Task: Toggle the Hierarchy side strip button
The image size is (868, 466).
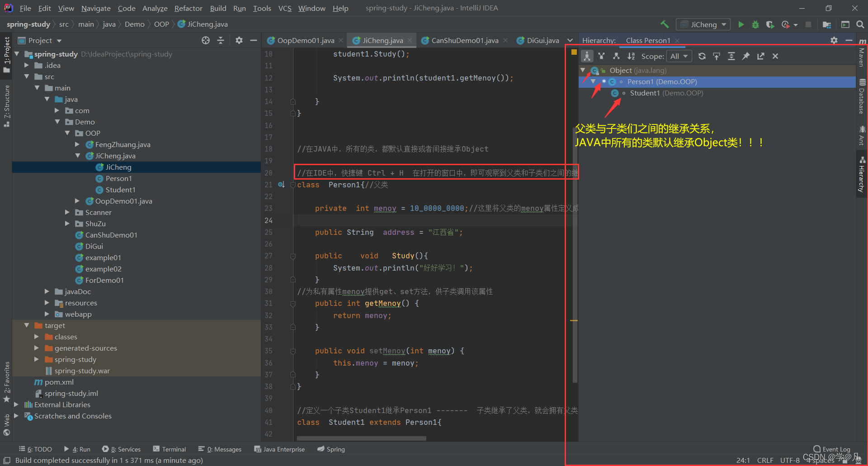Action: click(x=862, y=175)
